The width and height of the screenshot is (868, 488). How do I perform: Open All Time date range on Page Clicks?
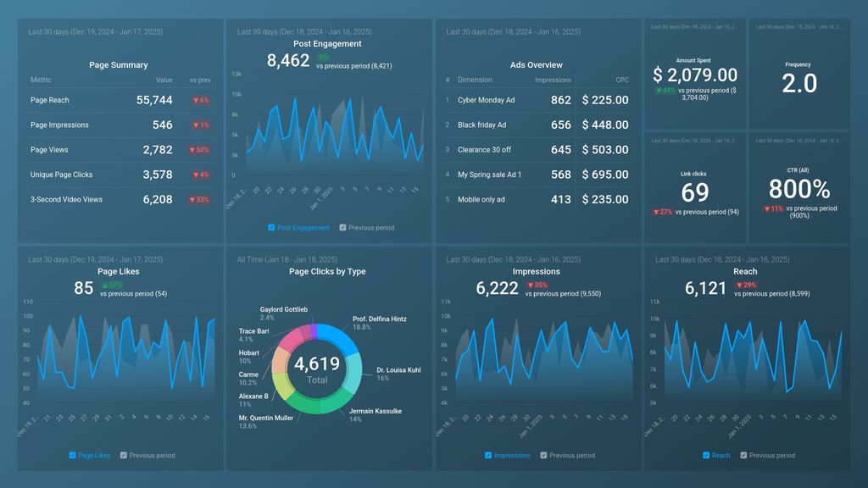coord(287,259)
